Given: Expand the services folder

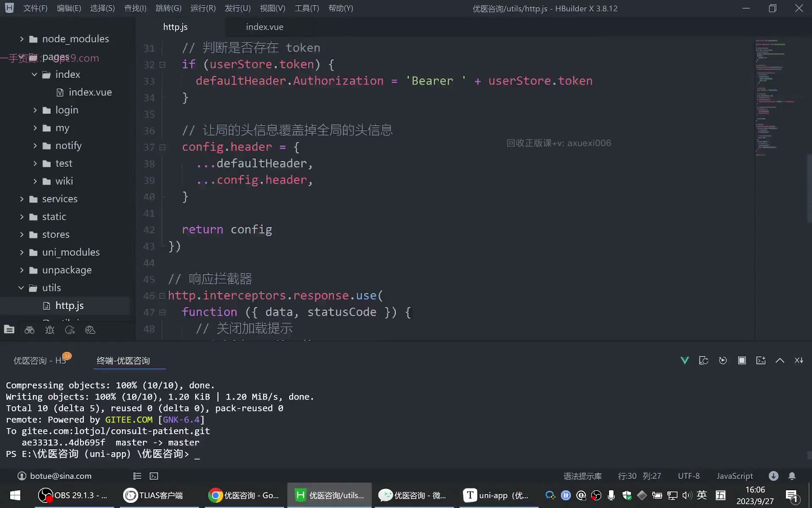Looking at the screenshot, I should 22,199.
